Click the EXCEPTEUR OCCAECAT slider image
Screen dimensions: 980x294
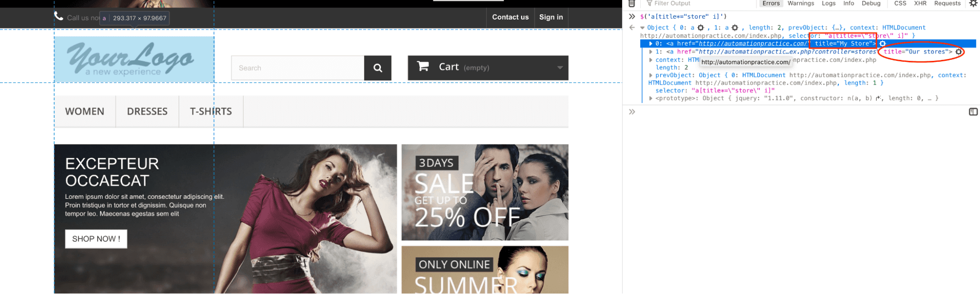pyautogui.click(x=226, y=219)
